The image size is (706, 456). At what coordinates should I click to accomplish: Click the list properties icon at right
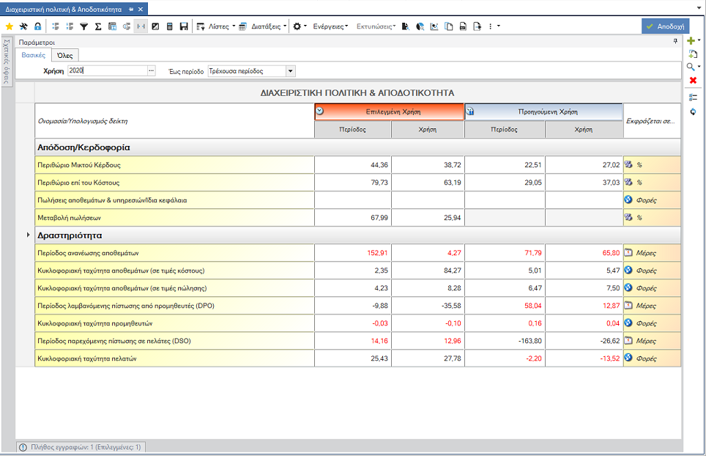pos(693,97)
